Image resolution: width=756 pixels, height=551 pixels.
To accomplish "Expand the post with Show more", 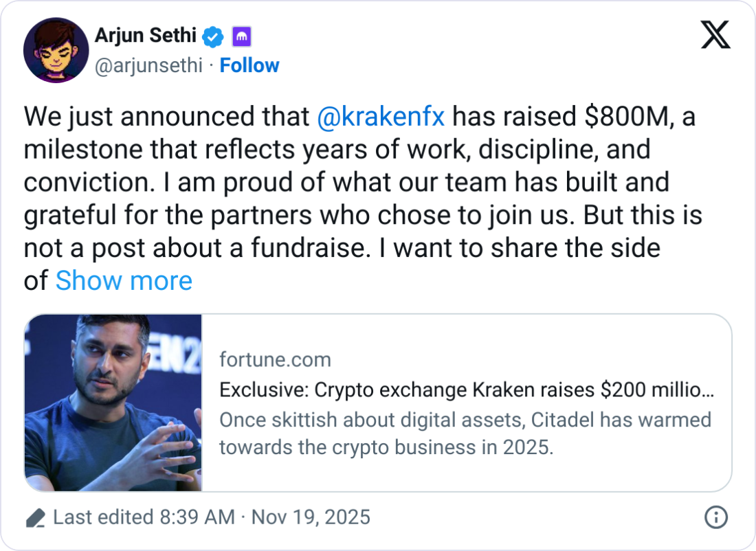I will (x=124, y=280).
